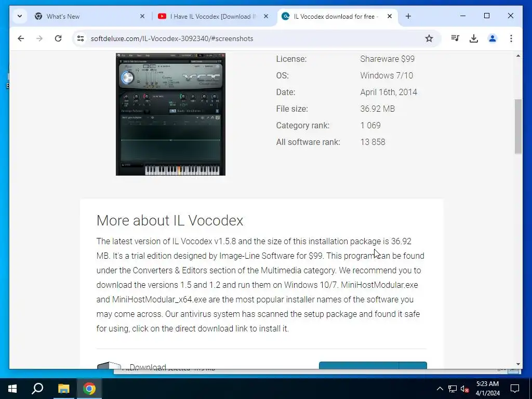Open the Chrome profile icon
Viewport: 532px width, 399px height.
(x=493, y=38)
